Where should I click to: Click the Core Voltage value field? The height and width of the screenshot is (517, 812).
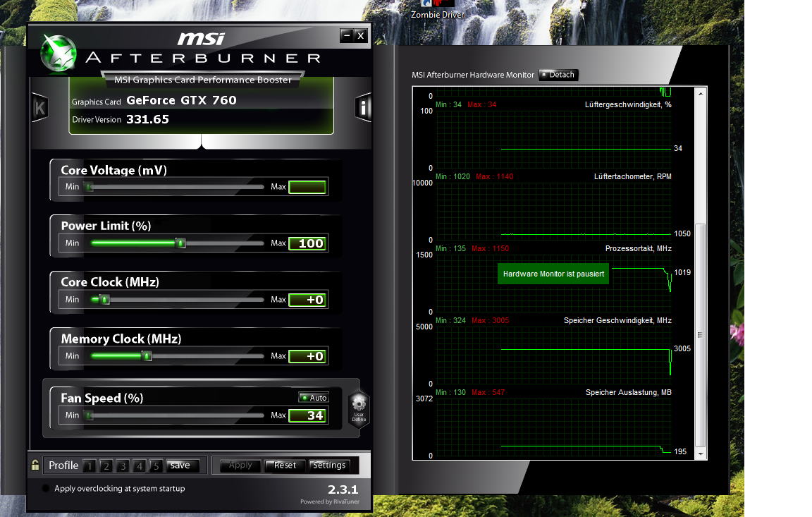point(307,187)
